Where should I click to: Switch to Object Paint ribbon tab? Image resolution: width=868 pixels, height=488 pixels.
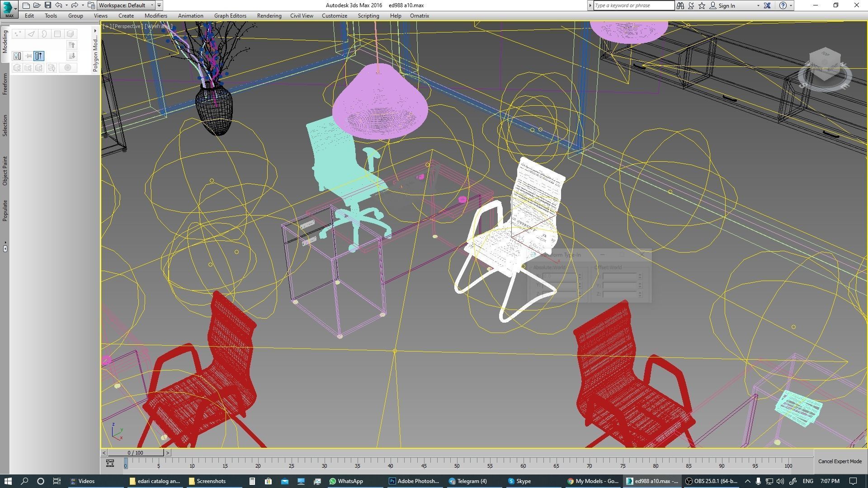pyautogui.click(x=5, y=171)
